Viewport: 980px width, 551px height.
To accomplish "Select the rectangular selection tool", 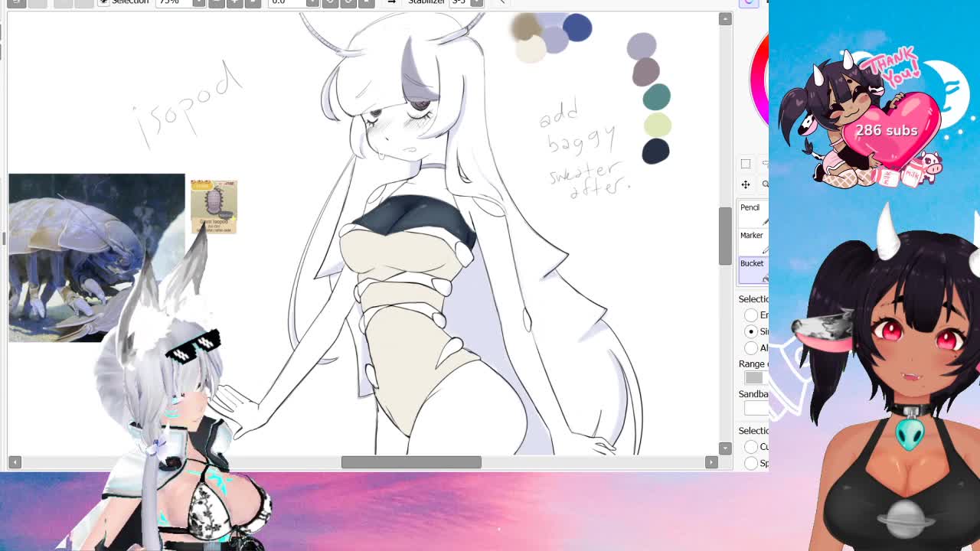I will pyautogui.click(x=746, y=164).
